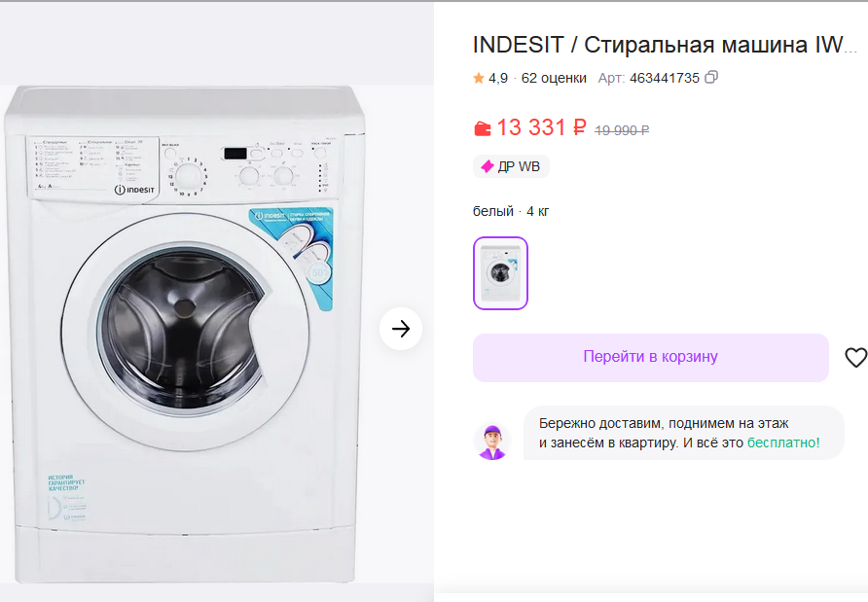
Task: Click the orange star rating icon
Action: point(479,78)
